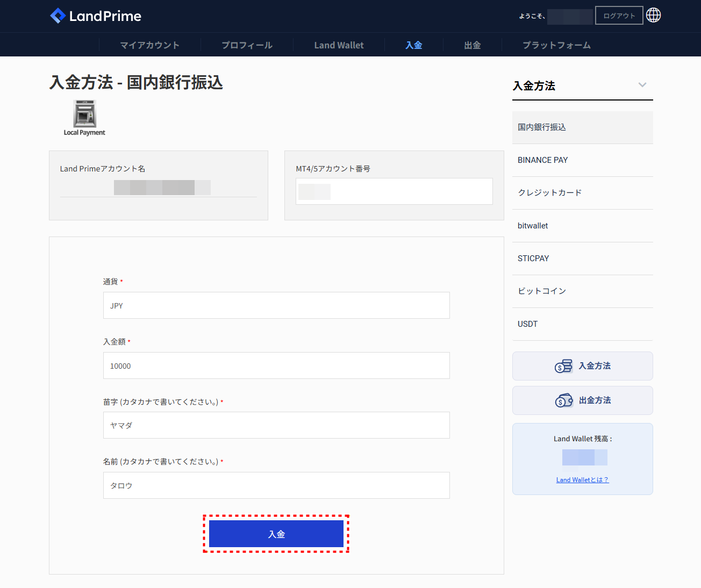Go to Land Wallet menu
Screen dimensions: 701x588
[339, 45]
